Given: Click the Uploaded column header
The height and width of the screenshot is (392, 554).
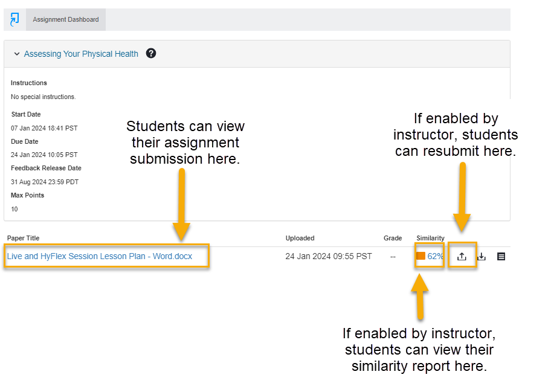Looking at the screenshot, I should 300,238.
